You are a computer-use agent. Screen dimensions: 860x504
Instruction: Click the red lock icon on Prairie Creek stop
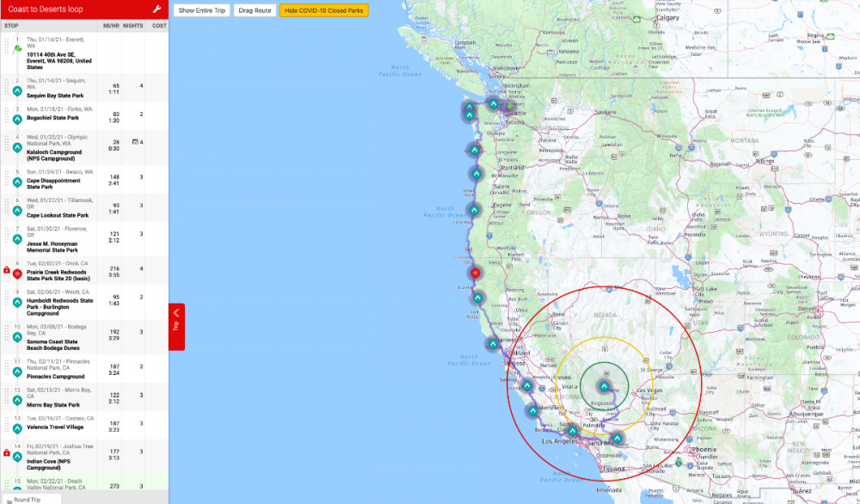coord(7,270)
